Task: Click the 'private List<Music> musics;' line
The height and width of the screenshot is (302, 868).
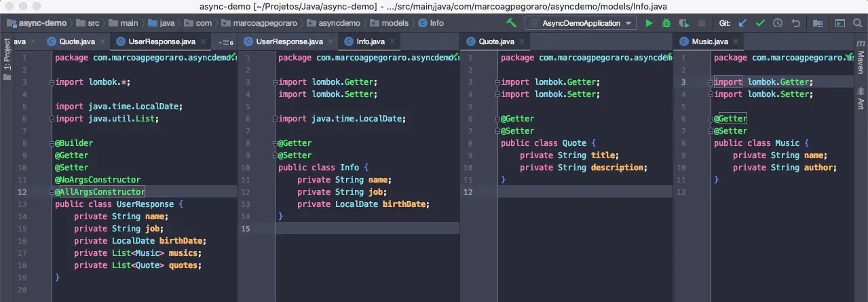Action: click(138, 253)
